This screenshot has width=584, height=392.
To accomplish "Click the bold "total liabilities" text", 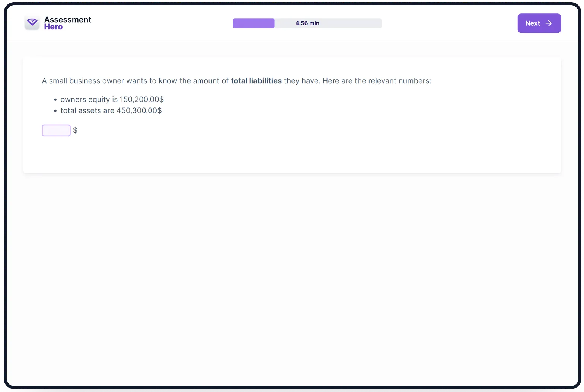I will pyautogui.click(x=256, y=81).
